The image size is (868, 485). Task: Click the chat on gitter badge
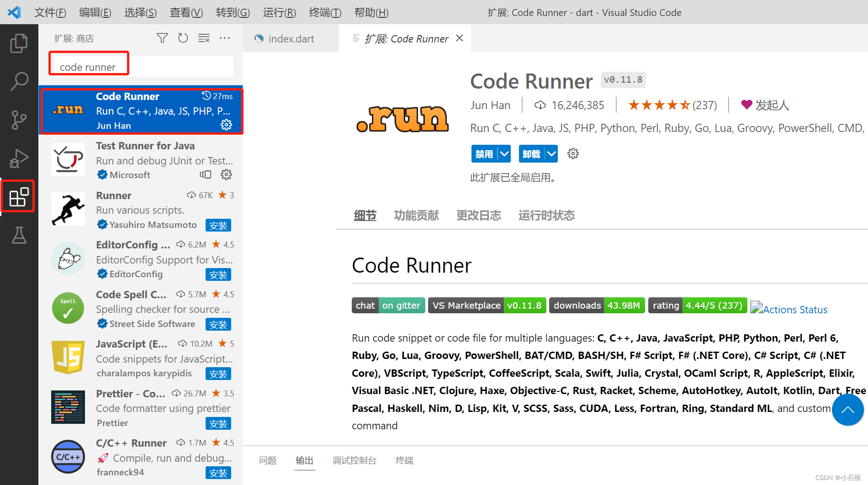click(388, 306)
